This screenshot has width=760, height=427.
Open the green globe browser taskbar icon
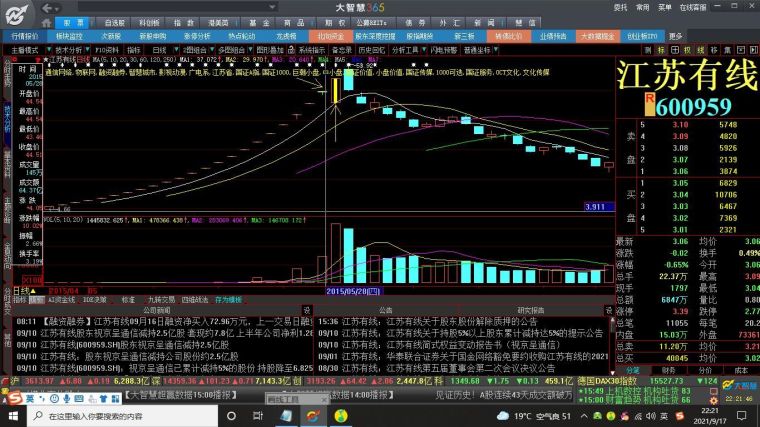(341, 416)
